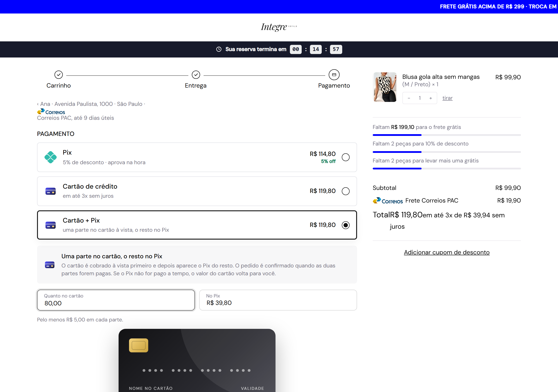
Task: Click the product name Blusa gola alta sem mangas
Action: [x=441, y=77]
